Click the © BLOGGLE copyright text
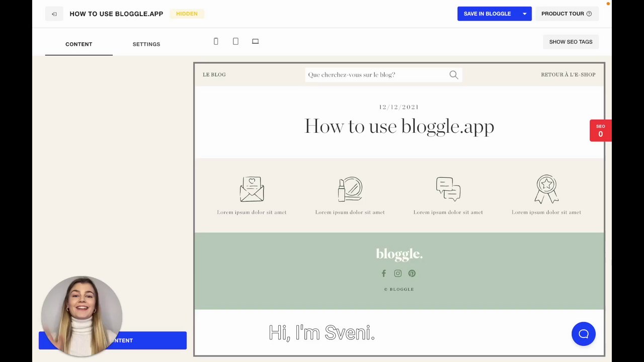Image resolution: width=644 pixels, height=362 pixels. pos(399,290)
